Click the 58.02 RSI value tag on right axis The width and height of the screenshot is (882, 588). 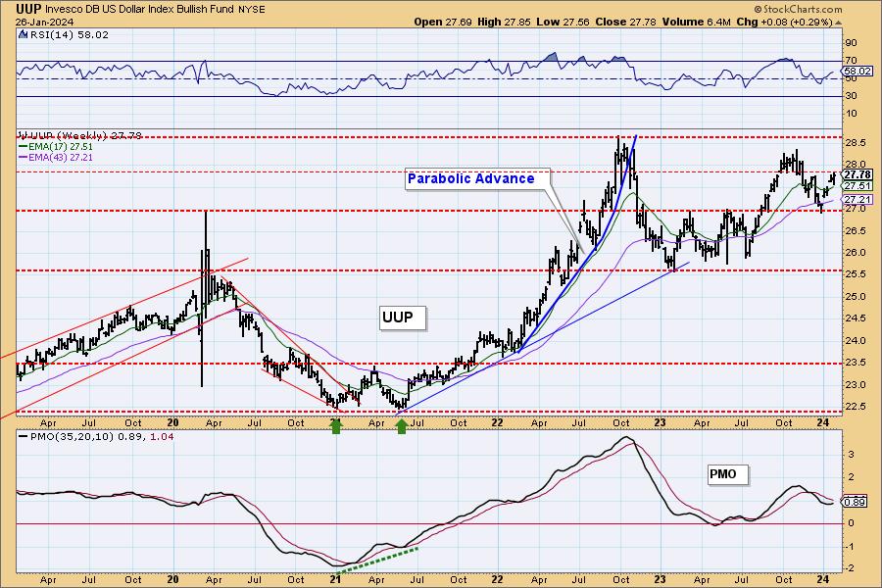(x=857, y=72)
